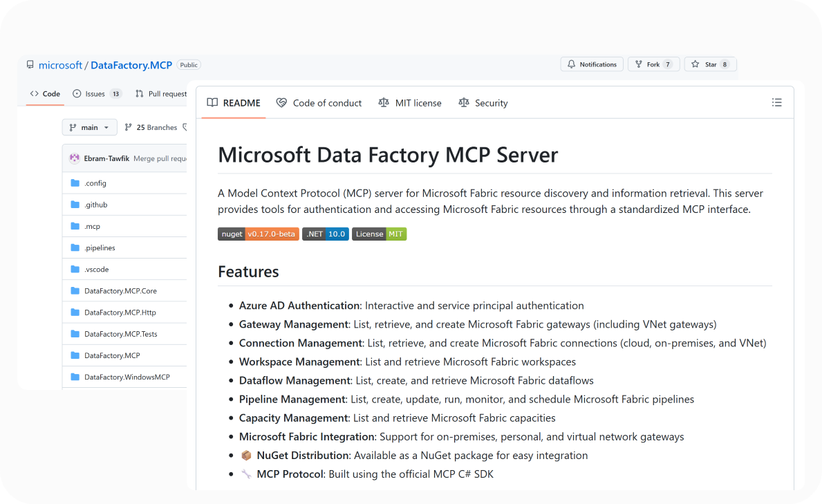Expand the Star count area
Screen dimensions: 822x504
726,64
